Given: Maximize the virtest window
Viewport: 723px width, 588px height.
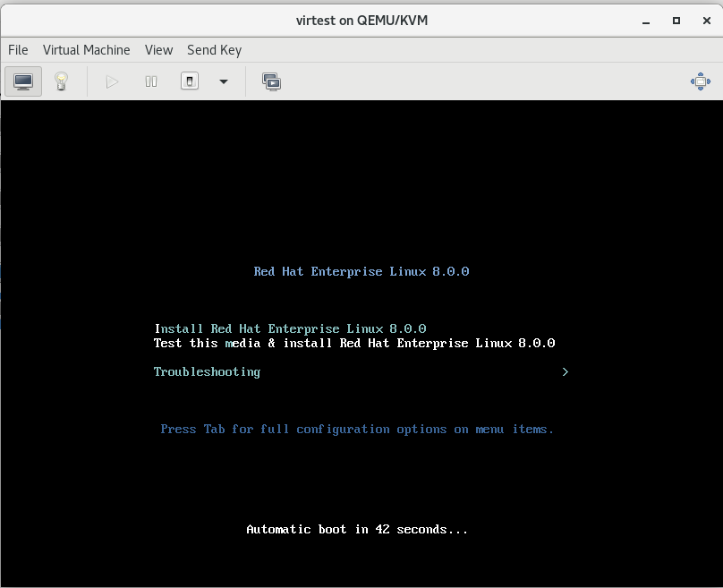Looking at the screenshot, I should tap(676, 21).
